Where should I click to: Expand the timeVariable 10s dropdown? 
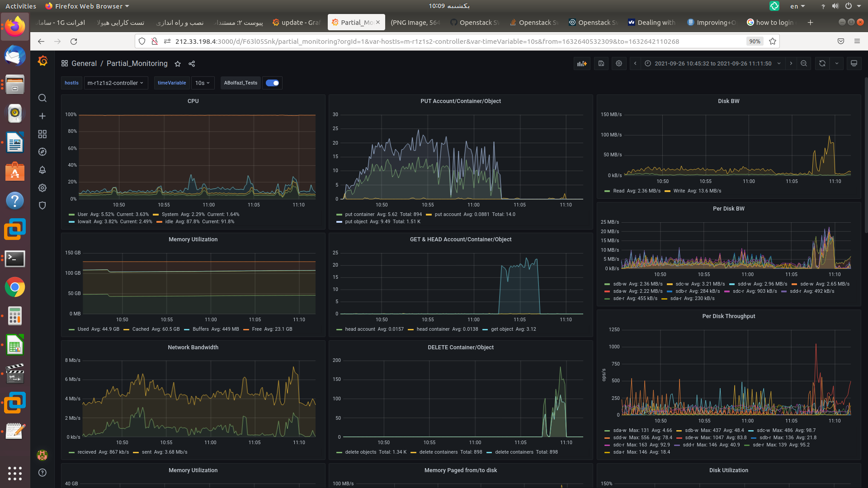coord(203,83)
